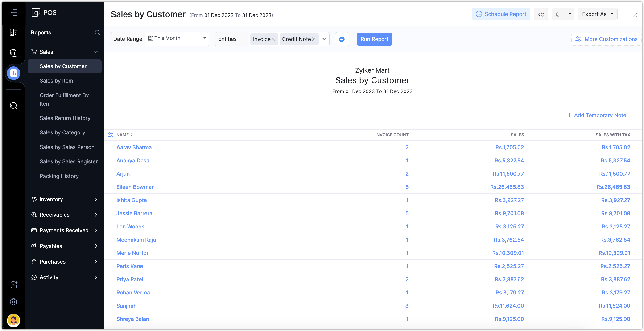Remove the Invoice entity tag
The width and height of the screenshot is (644, 331).
click(x=273, y=39)
